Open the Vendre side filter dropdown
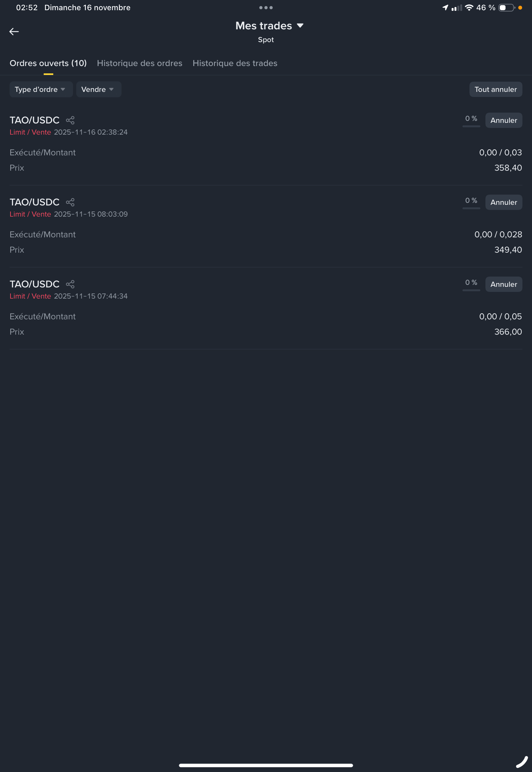This screenshot has width=532, height=772. point(99,89)
